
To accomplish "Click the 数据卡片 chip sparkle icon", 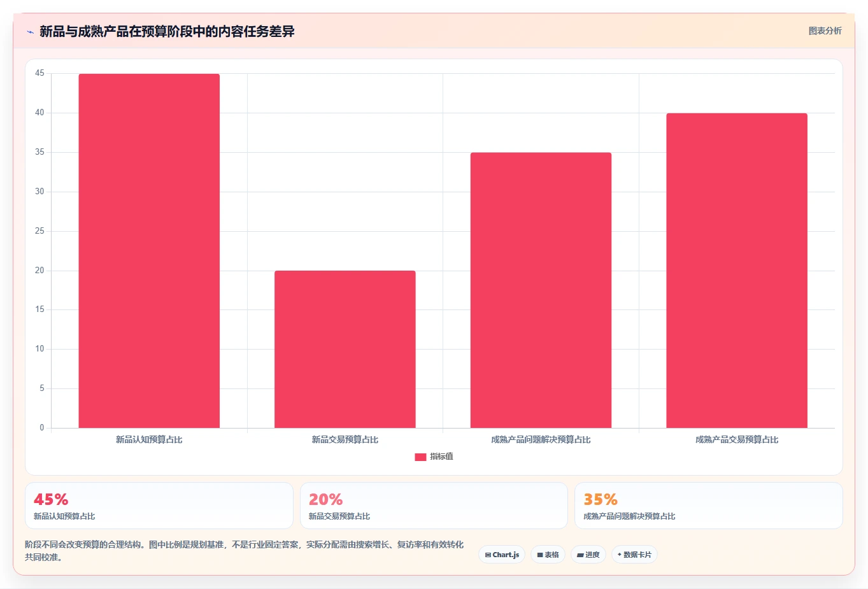I will (619, 555).
